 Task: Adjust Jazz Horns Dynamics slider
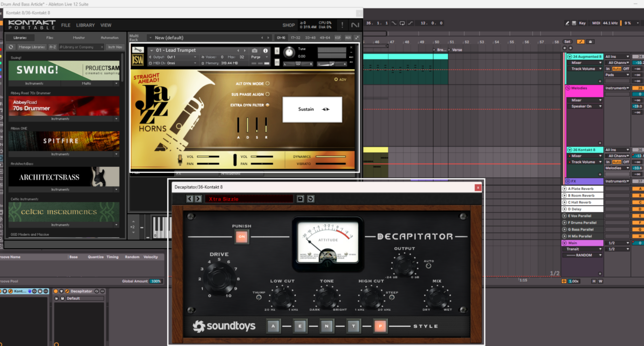[332, 157]
